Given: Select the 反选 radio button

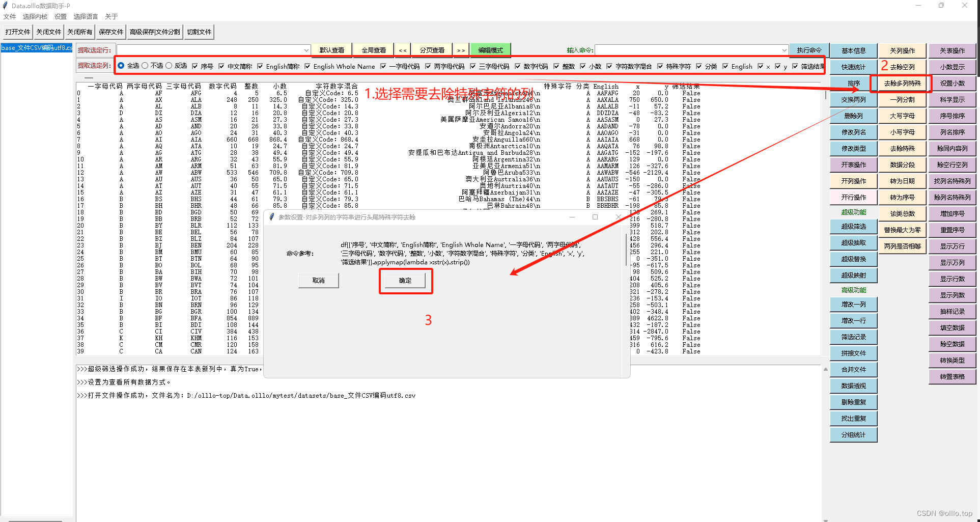Looking at the screenshot, I should [x=169, y=66].
